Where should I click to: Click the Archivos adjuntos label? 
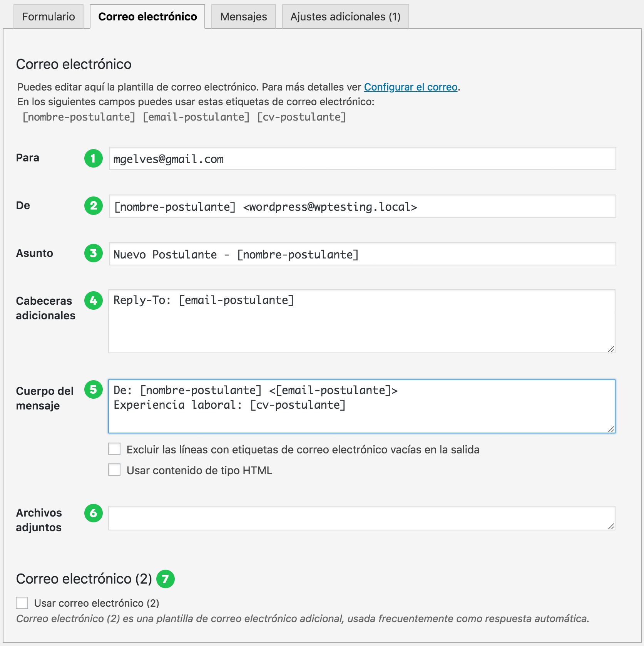(x=39, y=520)
